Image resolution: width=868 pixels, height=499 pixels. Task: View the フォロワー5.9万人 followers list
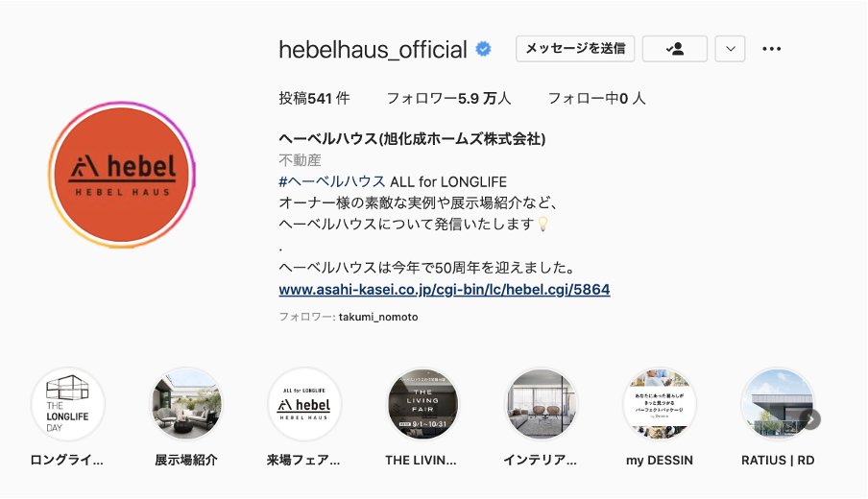[x=448, y=99]
